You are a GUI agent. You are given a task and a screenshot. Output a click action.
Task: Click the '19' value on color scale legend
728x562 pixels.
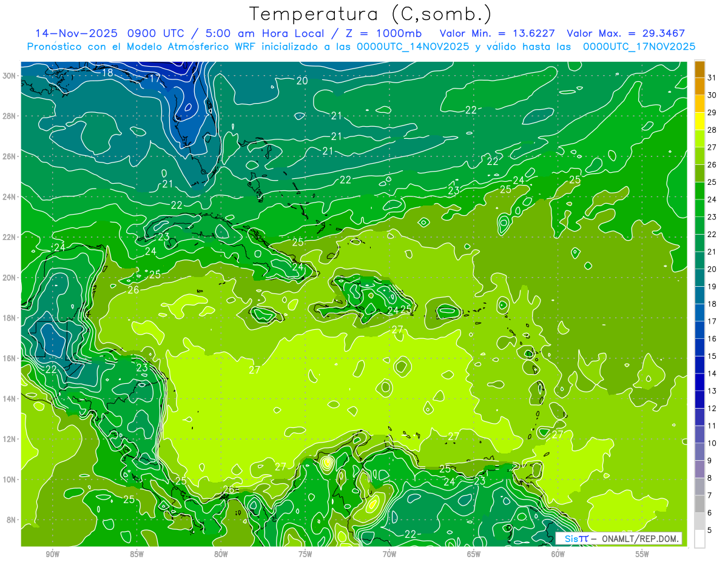click(x=712, y=287)
